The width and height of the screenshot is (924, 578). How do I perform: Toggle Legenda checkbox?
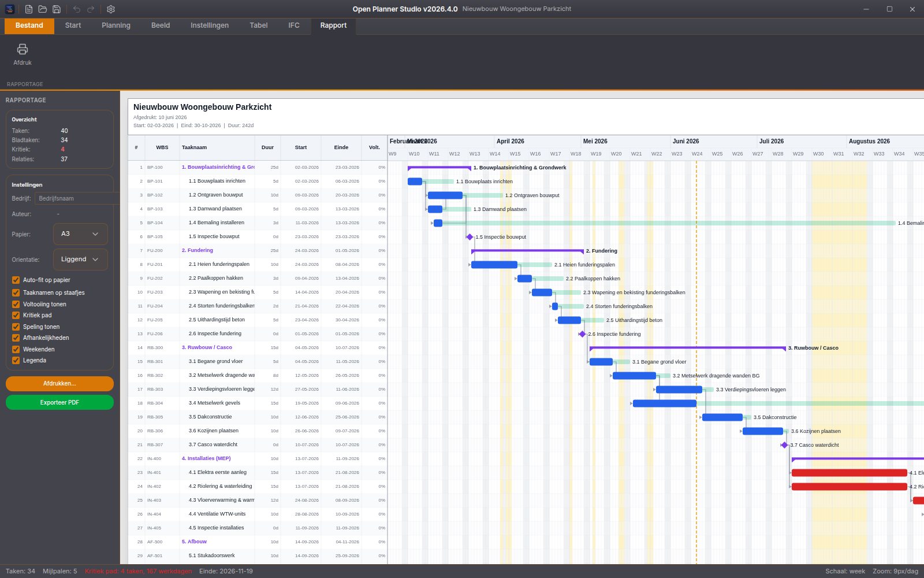tap(16, 361)
